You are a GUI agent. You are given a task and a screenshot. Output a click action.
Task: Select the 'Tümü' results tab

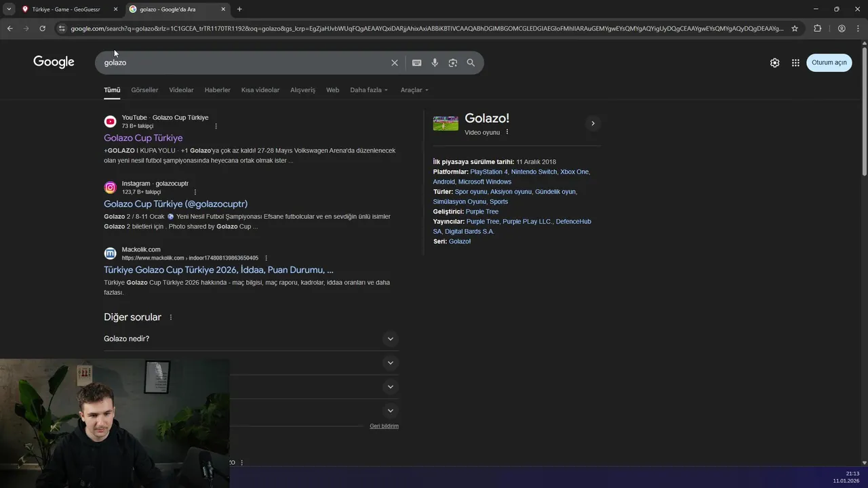pyautogui.click(x=112, y=90)
